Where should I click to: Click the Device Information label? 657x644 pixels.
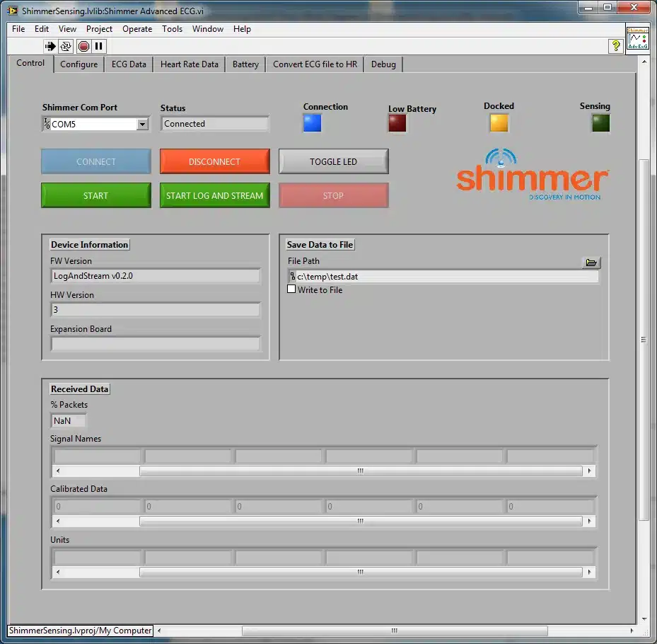click(x=90, y=244)
